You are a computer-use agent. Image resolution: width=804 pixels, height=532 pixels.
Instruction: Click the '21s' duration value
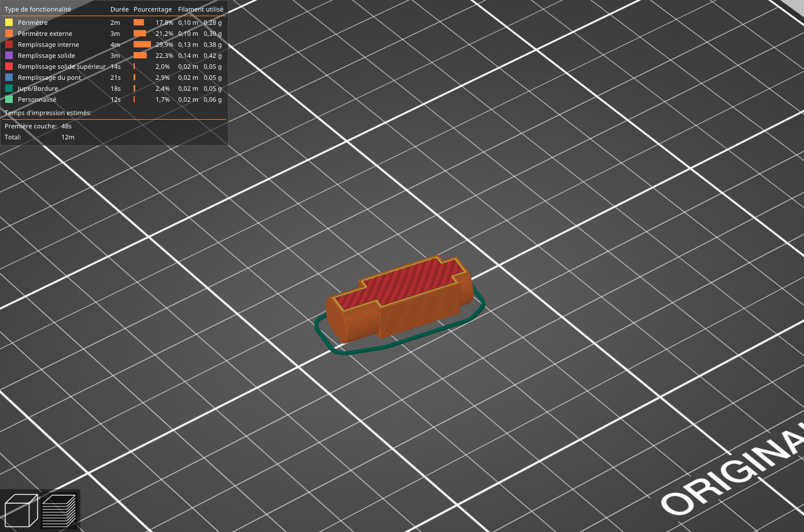pyautogui.click(x=116, y=77)
